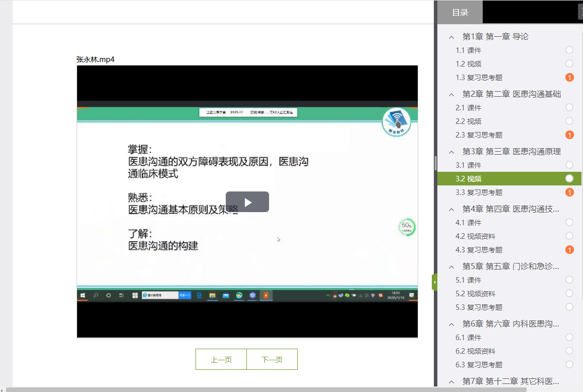Image resolution: width=583 pixels, height=392 pixels.
Task: Click the sidebar splitter grip
Action: tap(435, 163)
